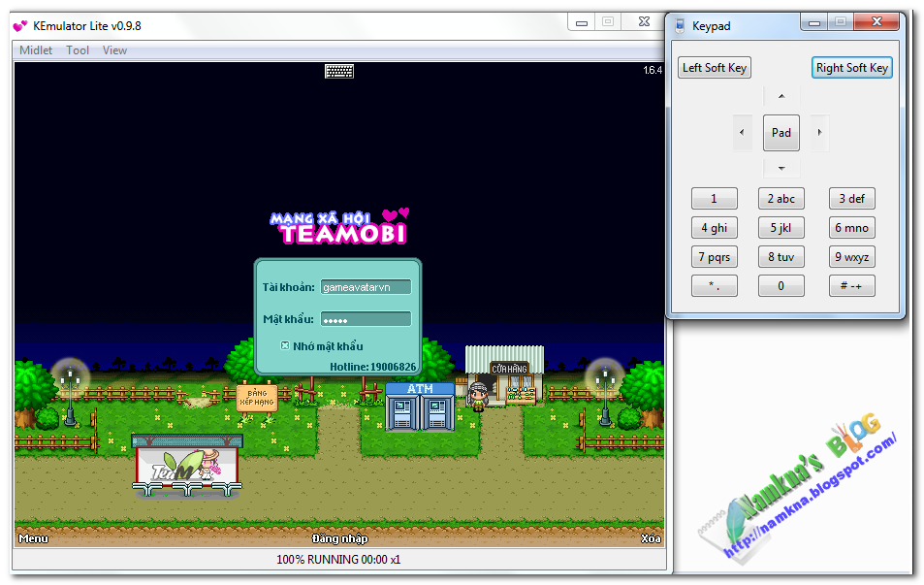Click the TeaMobi bus stop billboard

[187, 466]
